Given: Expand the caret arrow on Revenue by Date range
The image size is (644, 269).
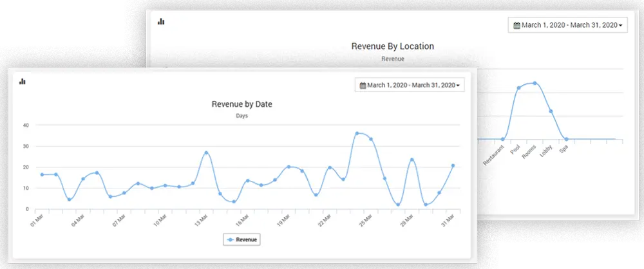Looking at the screenshot, I should click(458, 86).
